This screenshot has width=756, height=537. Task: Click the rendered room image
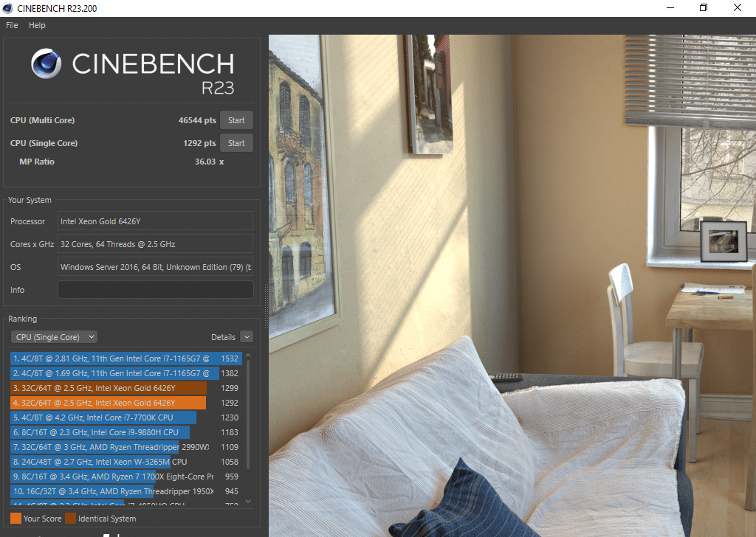[x=512, y=285]
